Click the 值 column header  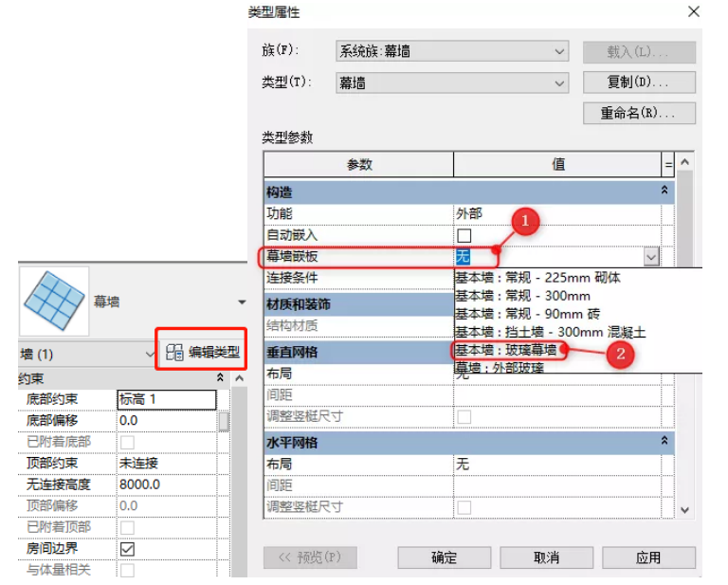click(557, 164)
